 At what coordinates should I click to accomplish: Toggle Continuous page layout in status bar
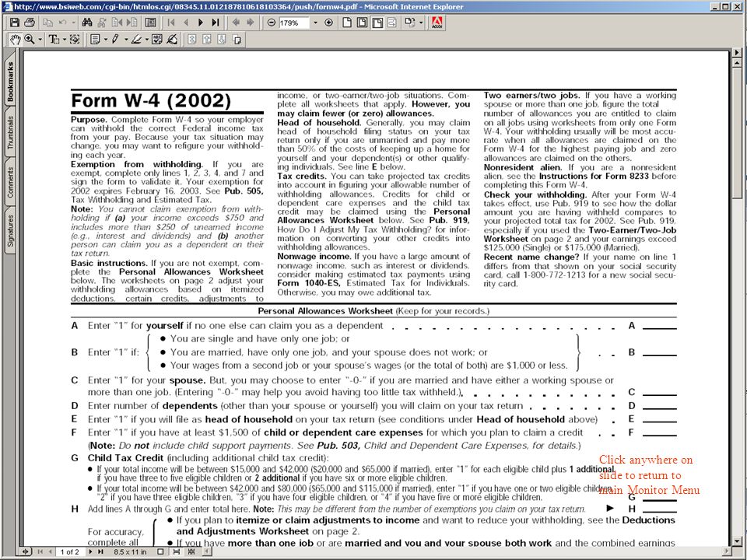tap(177, 552)
